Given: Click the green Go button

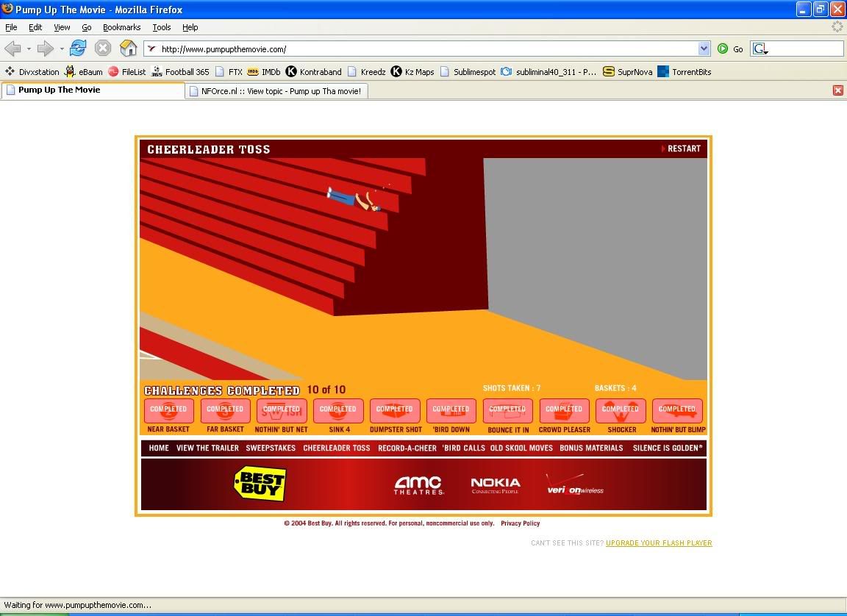Looking at the screenshot, I should tap(730, 49).
